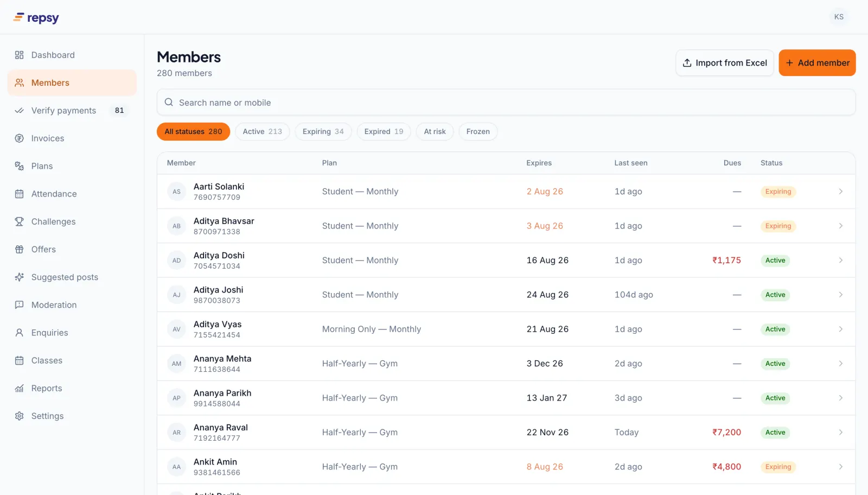Click the Suggested posts sparkle icon
The height and width of the screenshot is (495, 868).
point(20,277)
